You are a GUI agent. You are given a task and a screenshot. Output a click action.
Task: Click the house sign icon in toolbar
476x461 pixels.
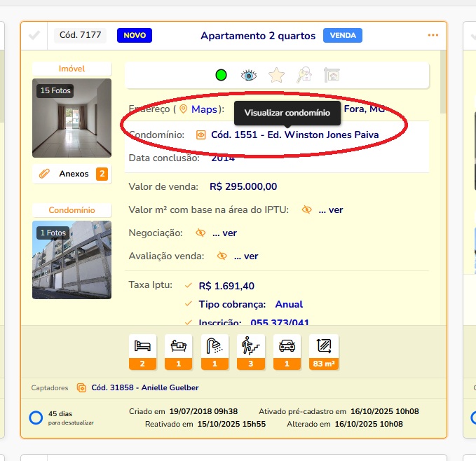[332, 75]
